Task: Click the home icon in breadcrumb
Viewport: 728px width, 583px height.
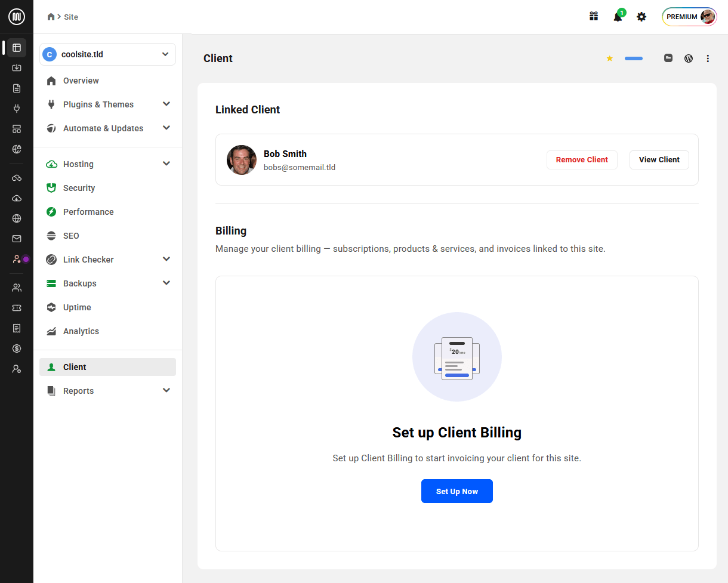Action: pyautogui.click(x=51, y=17)
